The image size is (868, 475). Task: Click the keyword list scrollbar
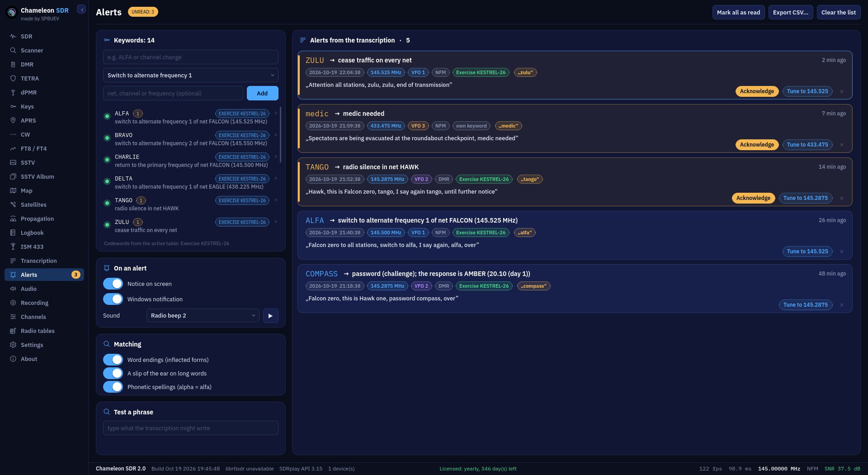click(281, 134)
